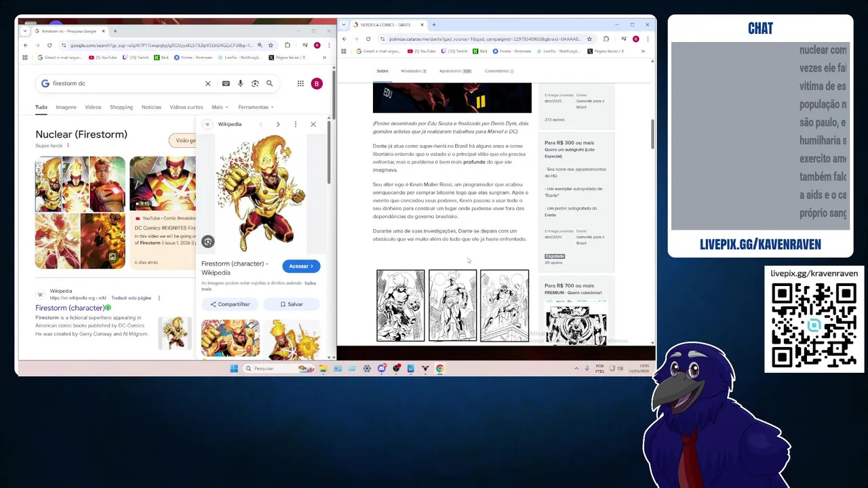The width and height of the screenshot is (868, 488).
Task: Clear the Google search box text
Action: click(208, 83)
